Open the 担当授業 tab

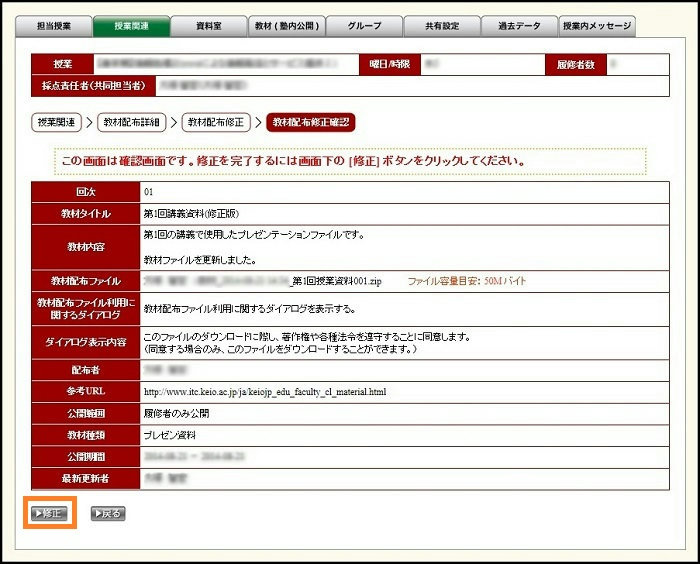click(x=53, y=27)
